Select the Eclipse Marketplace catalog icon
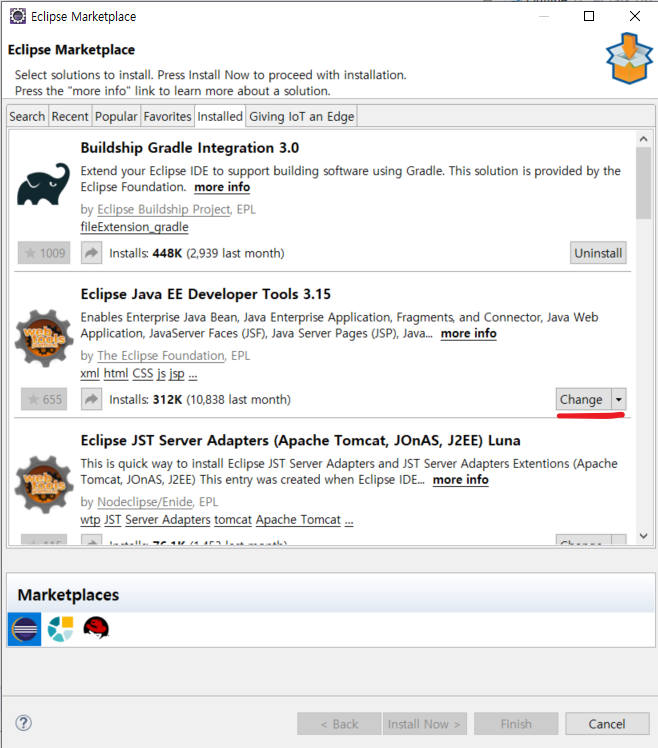 pyautogui.click(x=25, y=629)
